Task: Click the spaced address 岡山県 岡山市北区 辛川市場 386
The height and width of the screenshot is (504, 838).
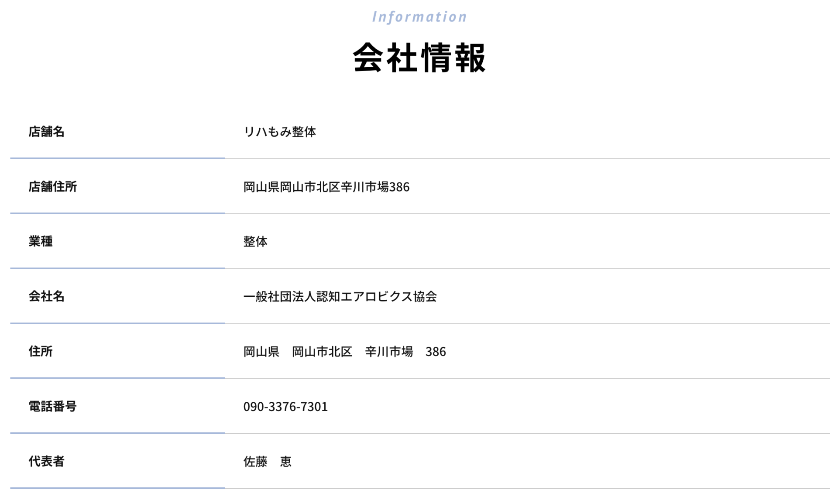Action: [x=344, y=351]
